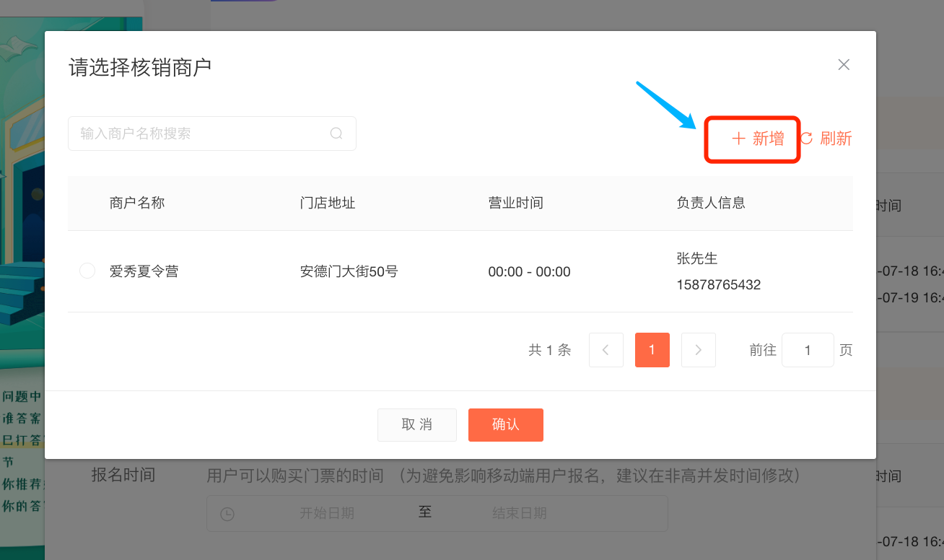Click the 前往 page number input
The image size is (944, 560).
click(x=808, y=350)
